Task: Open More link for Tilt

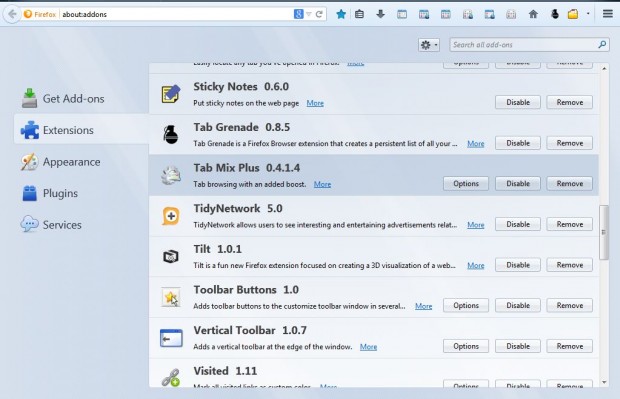Action: pos(476,266)
